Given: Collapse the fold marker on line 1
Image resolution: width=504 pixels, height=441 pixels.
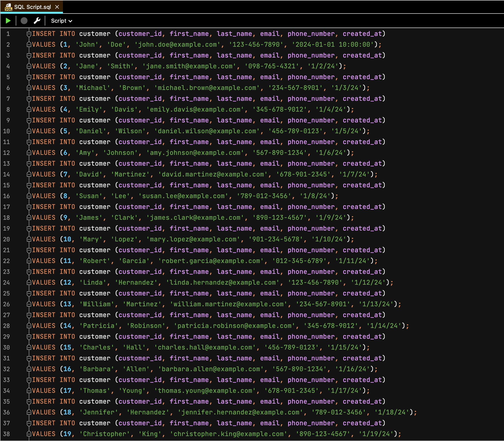Looking at the screenshot, I should coord(29,34).
